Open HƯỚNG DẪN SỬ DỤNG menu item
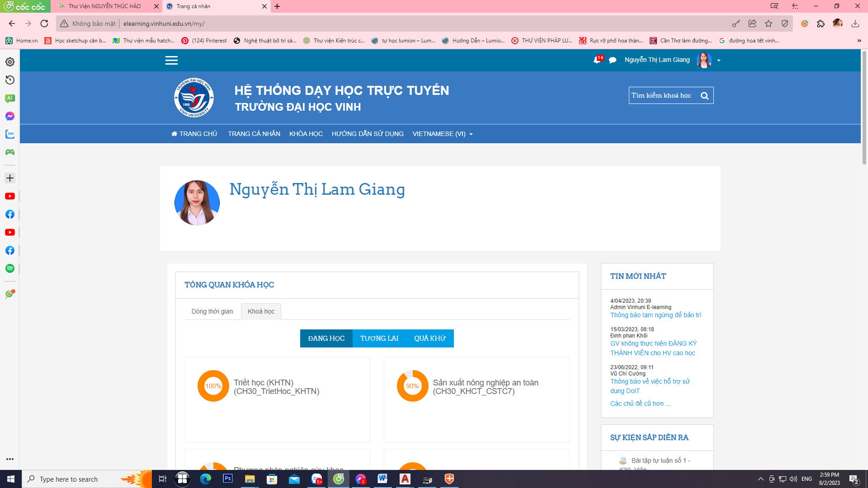 pos(368,134)
